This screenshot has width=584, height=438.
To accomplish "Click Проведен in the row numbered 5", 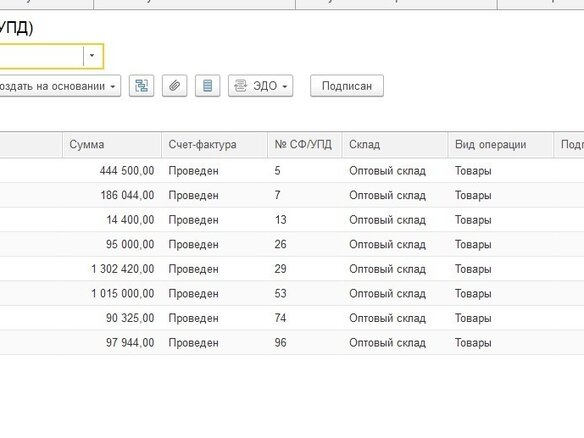I will (x=193, y=171).
